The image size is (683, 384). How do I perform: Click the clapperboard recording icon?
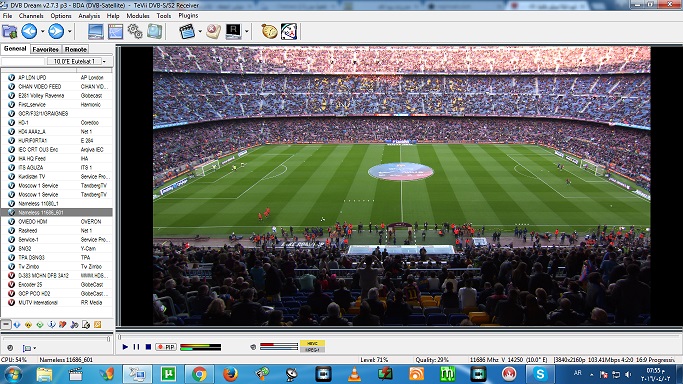(x=187, y=31)
